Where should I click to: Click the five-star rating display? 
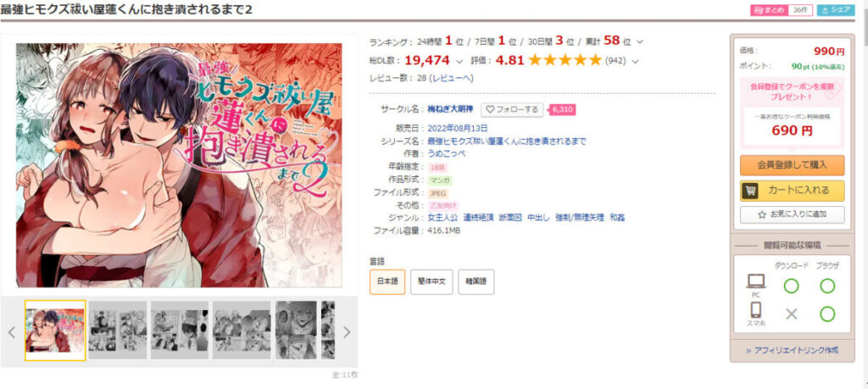(565, 60)
